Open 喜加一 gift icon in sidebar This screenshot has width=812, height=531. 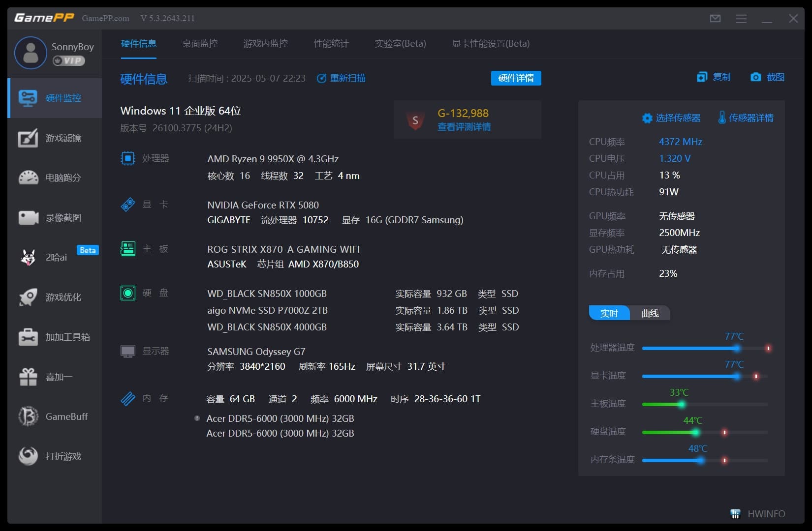click(28, 377)
